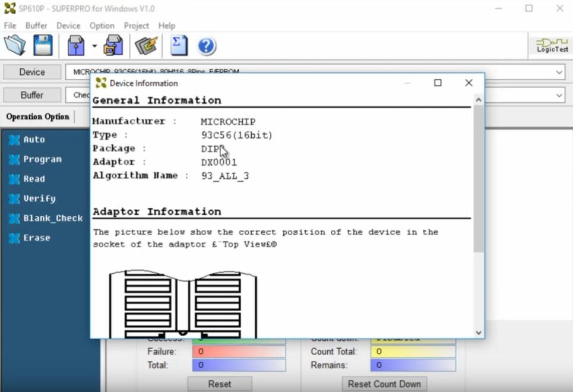
Task: Open the arrow next to load project icon
Action: (x=94, y=46)
